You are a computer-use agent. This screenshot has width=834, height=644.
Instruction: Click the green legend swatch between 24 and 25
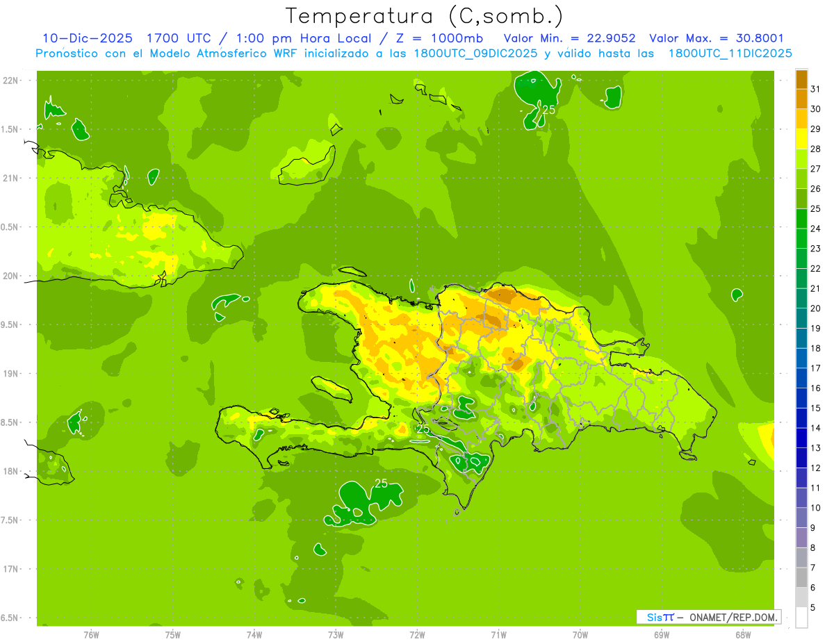click(x=801, y=219)
